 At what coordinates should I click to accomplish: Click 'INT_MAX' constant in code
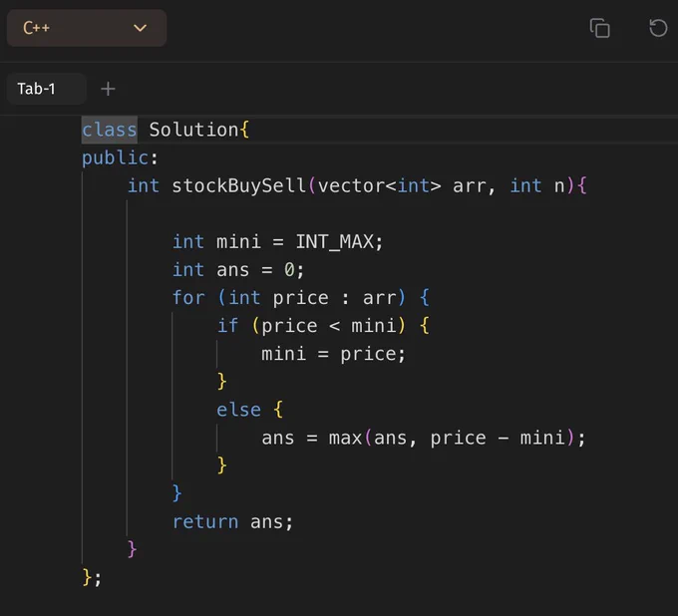pyautogui.click(x=334, y=241)
